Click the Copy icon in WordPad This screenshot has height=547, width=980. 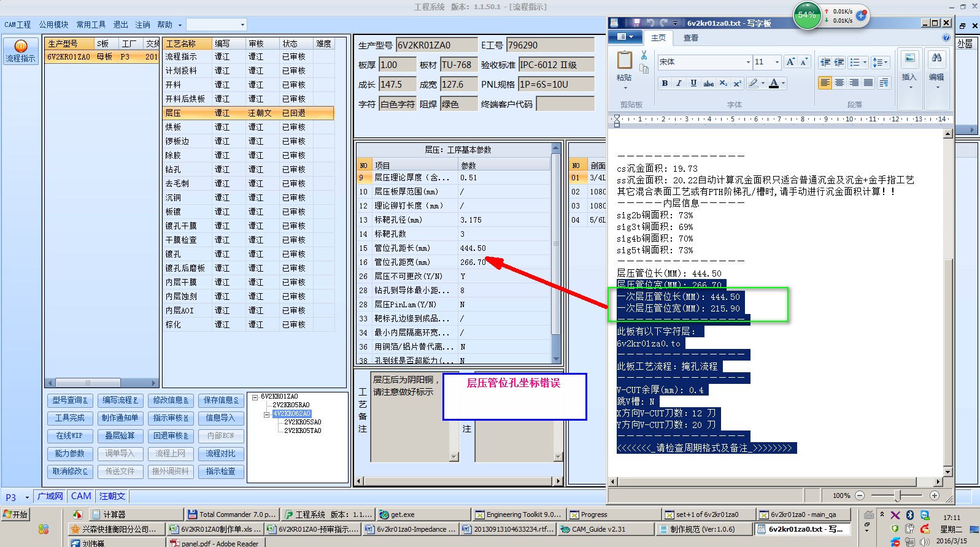pyautogui.click(x=644, y=69)
